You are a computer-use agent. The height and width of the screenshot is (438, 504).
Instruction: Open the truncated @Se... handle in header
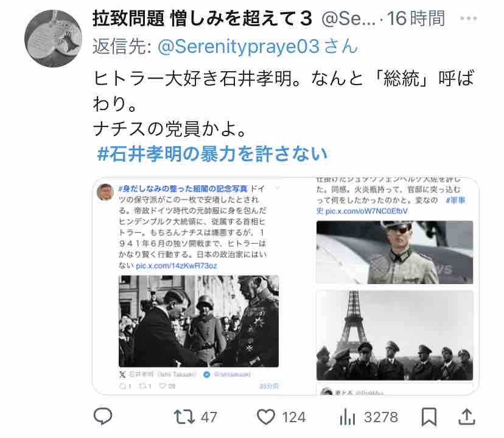tap(348, 19)
